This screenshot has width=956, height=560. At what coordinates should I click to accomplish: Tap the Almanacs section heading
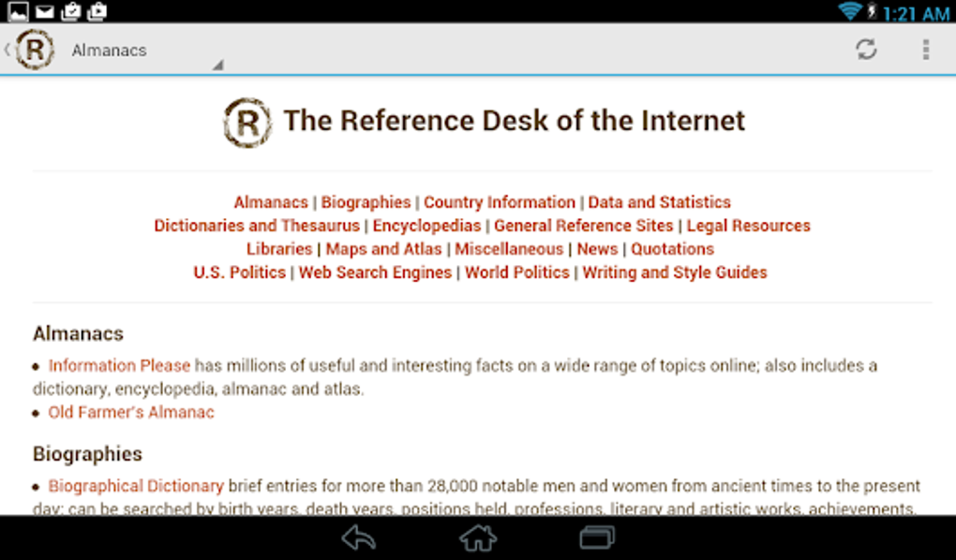coord(78,333)
